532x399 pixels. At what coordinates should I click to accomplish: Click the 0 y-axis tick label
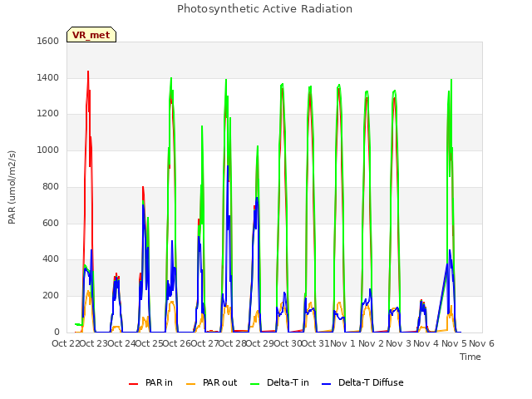57,332
